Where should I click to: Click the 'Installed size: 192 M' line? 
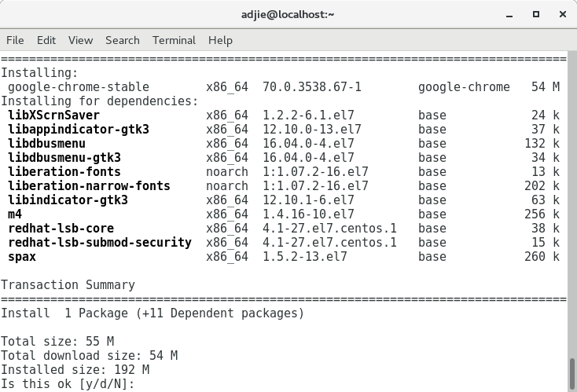[75, 369]
